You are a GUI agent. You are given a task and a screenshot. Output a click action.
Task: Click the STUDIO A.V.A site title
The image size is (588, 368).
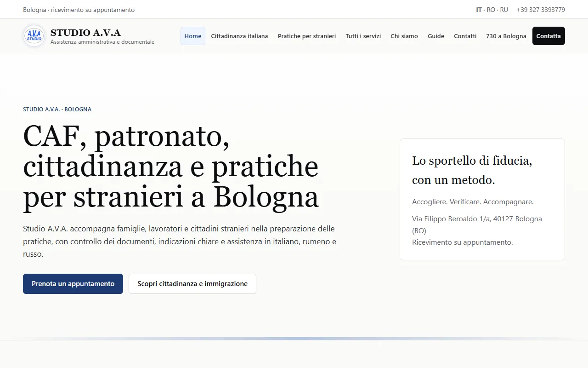click(85, 33)
